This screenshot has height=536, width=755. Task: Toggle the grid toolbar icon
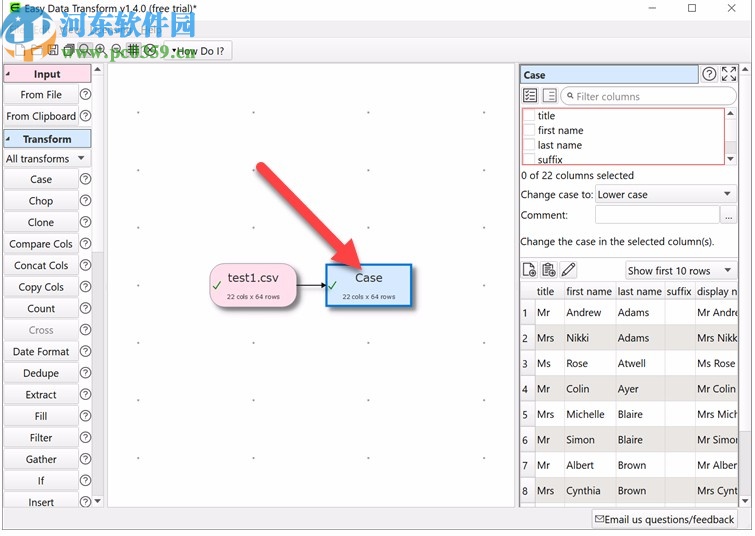point(133,49)
